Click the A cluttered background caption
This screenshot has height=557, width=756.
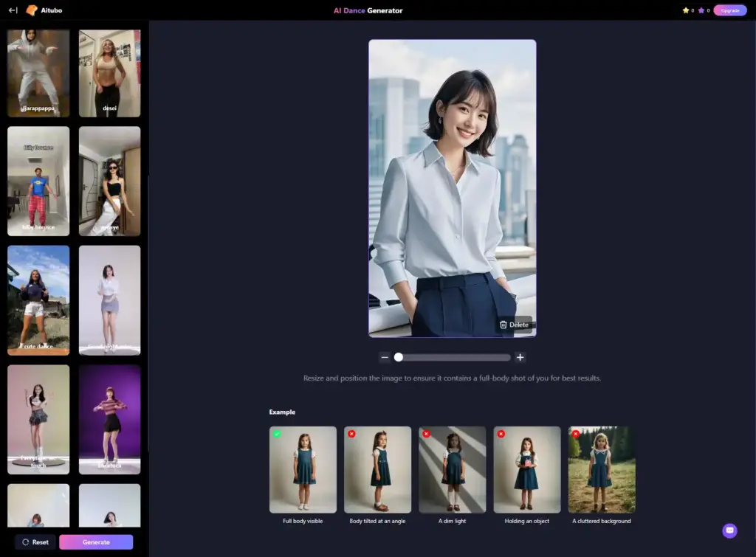[x=602, y=521]
